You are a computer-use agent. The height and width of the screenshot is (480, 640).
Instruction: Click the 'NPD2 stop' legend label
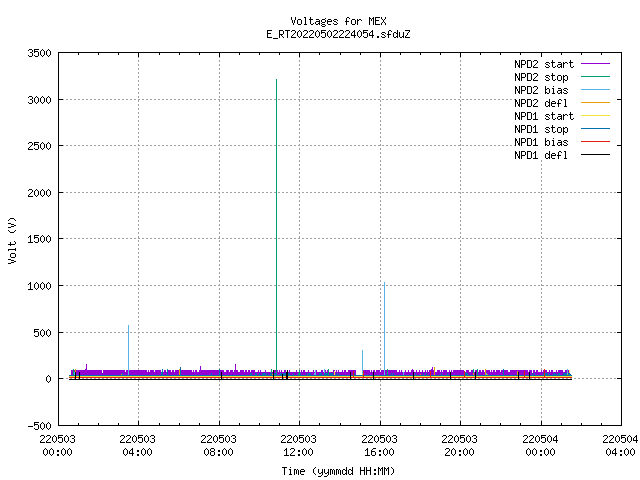(541, 77)
